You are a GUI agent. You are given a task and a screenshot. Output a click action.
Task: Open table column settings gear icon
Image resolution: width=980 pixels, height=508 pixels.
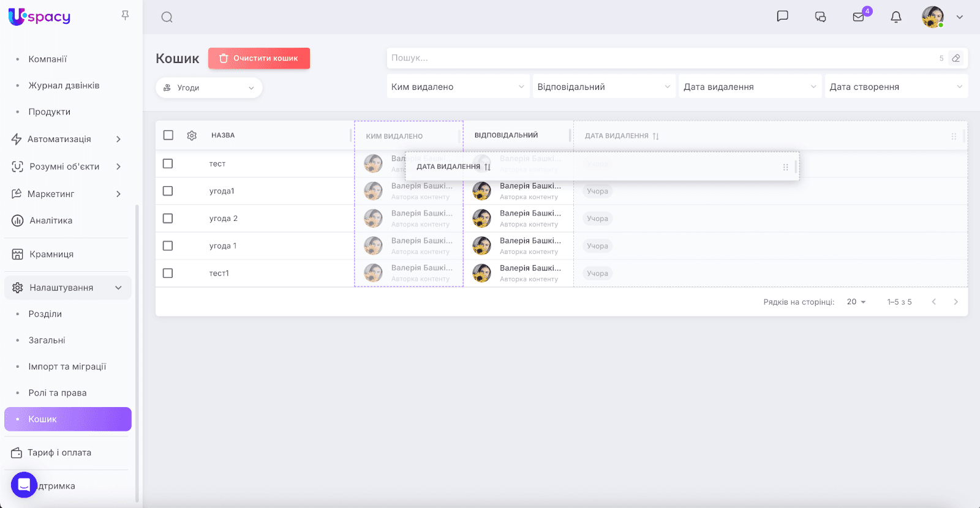click(x=192, y=135)
